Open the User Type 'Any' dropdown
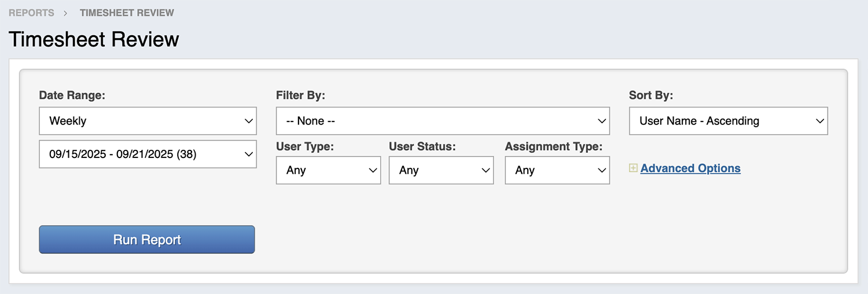Viewport: 868px width, 294px height. [x=328, y=170]
